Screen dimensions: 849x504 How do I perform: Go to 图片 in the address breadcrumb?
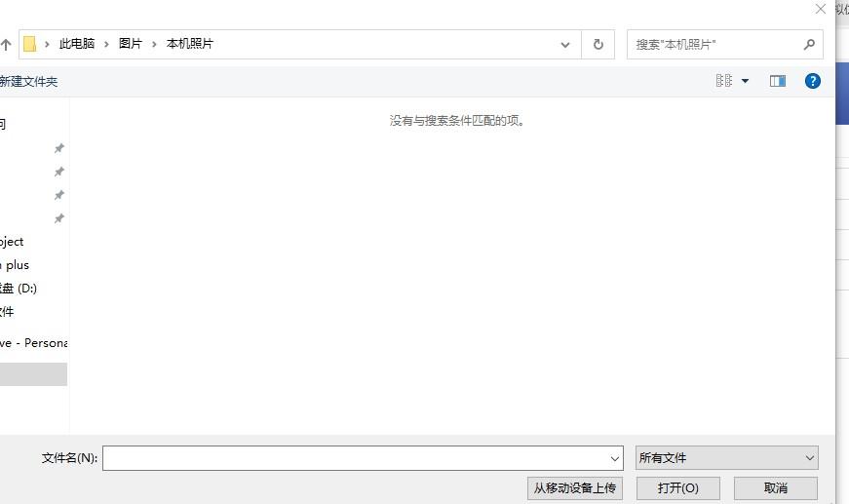point(131,44)
